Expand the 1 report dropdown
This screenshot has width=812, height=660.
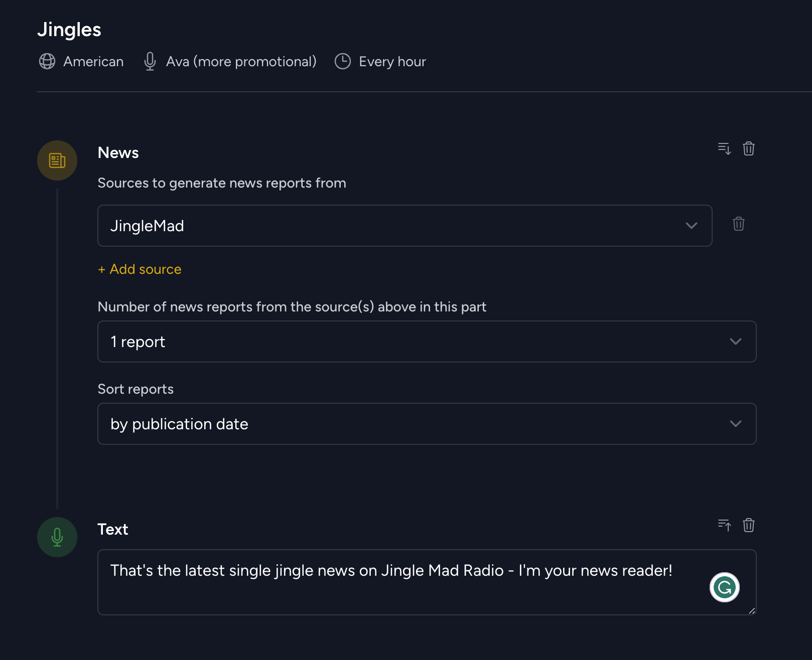coord(427,342)
